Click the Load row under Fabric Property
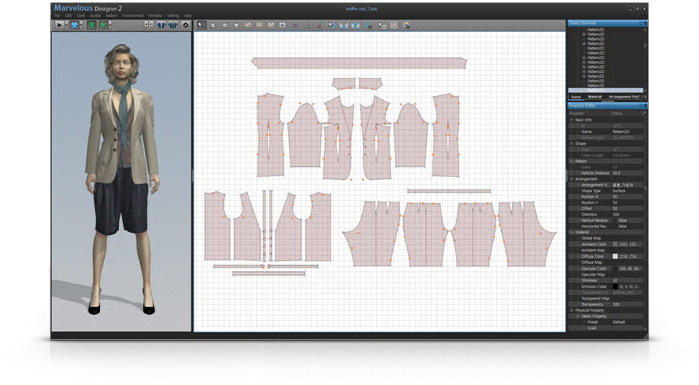This screenshot has height=385, width=699. [x=606, y=328]
